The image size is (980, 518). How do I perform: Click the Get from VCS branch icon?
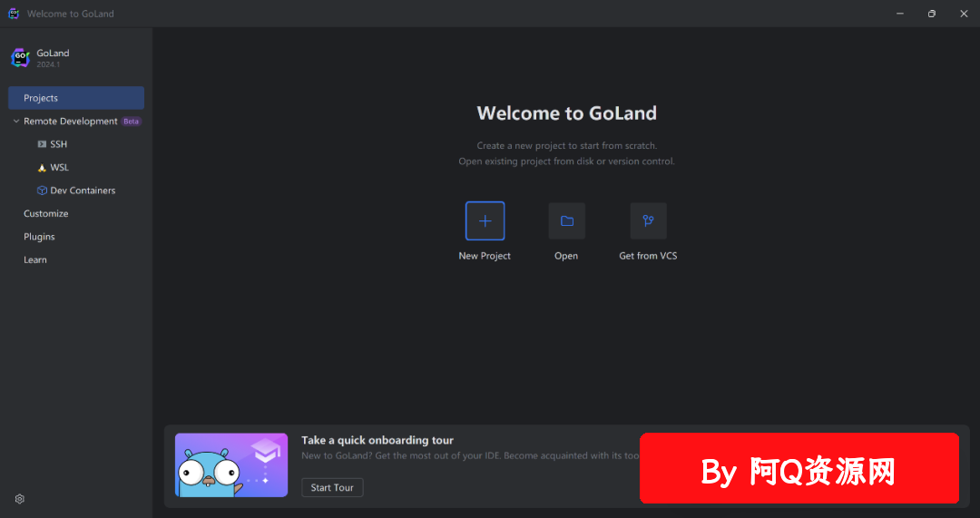coord(648,220)
